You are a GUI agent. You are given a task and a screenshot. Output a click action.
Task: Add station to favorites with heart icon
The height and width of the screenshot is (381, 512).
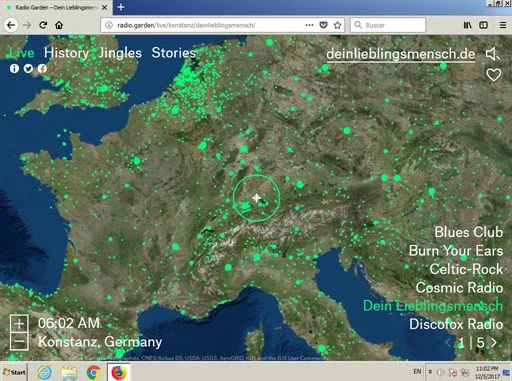click(x=493, y=75)
